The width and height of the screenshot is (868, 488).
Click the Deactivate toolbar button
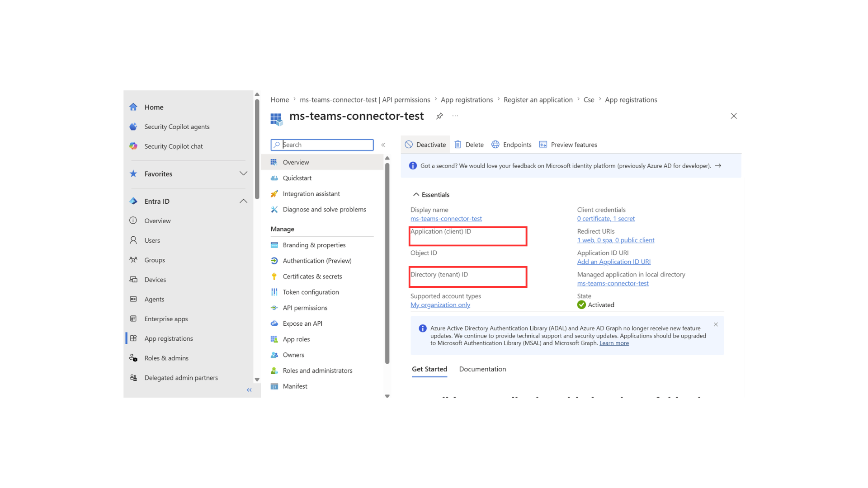click(x=425, y=145)
